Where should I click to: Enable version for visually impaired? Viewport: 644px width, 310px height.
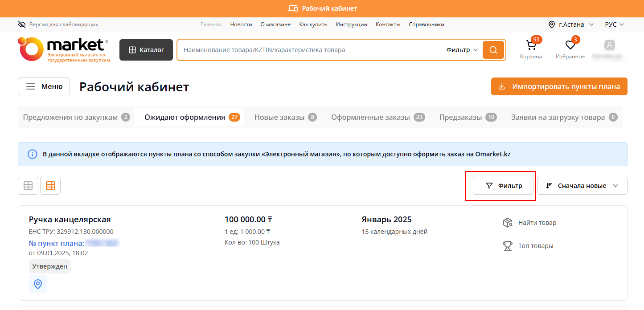[x=58, y=24]
